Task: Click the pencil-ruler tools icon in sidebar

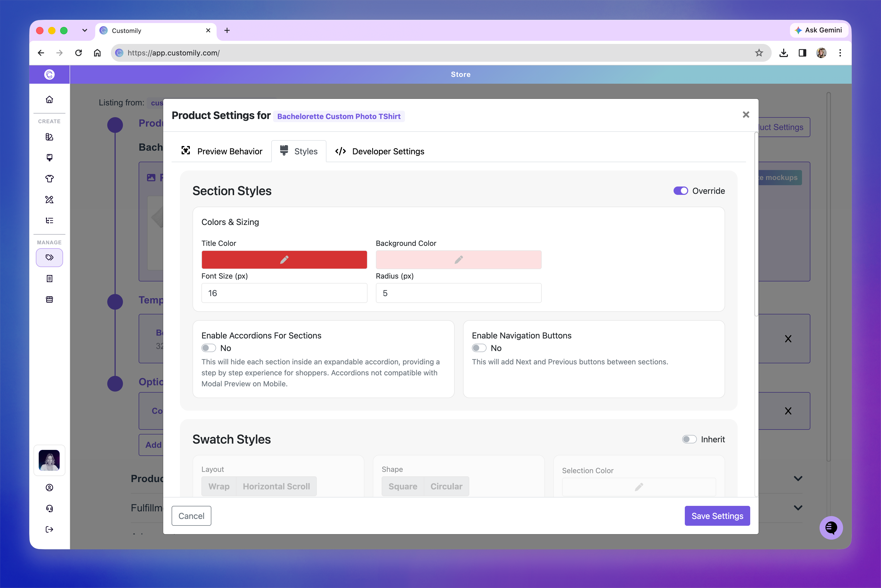Action: [x=49, y=200]
